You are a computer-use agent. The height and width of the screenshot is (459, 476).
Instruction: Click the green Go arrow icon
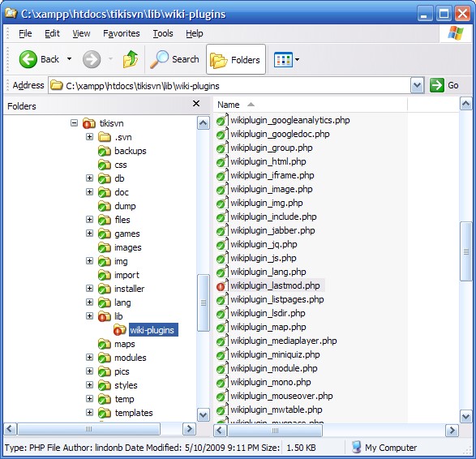click(437, 85)
